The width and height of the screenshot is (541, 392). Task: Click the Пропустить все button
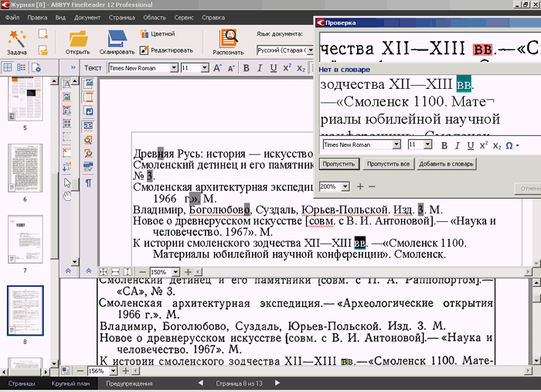click(x=387, y=164)
